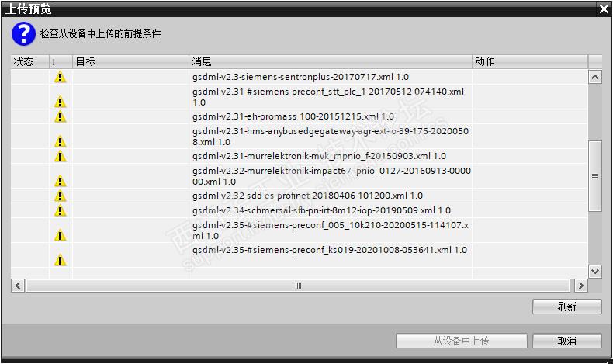Select message gsdml-v2.32-murrelektronik-impact67_pnio
This screenshot has width=613, height=364.
click(x=331, y=176)
